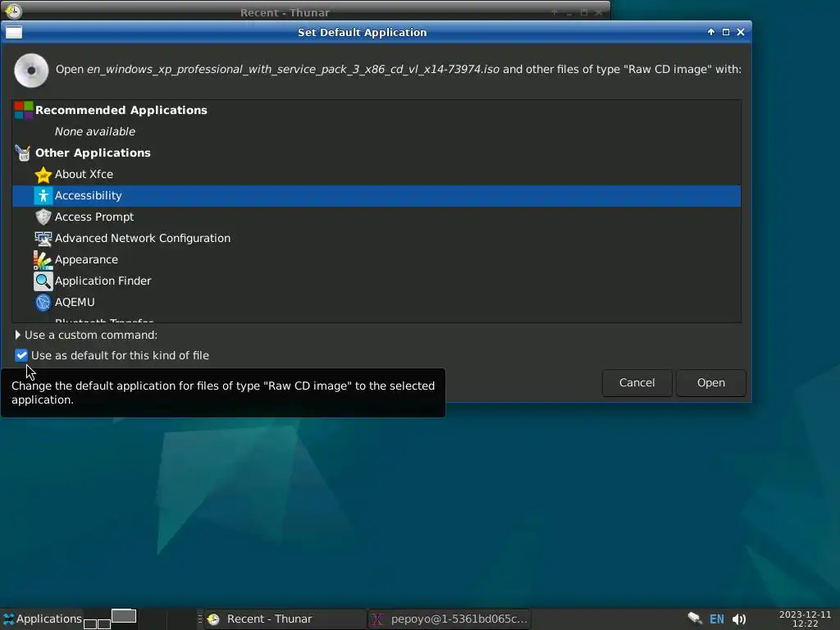Viewport: 840px width, 630px height.
Task: Click the network connection tray icon
Action: 695,619
